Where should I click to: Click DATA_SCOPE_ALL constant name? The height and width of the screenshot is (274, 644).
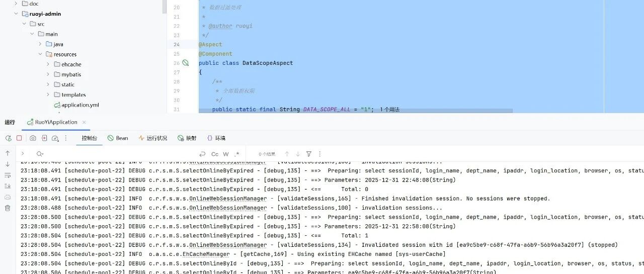[327, 110]
